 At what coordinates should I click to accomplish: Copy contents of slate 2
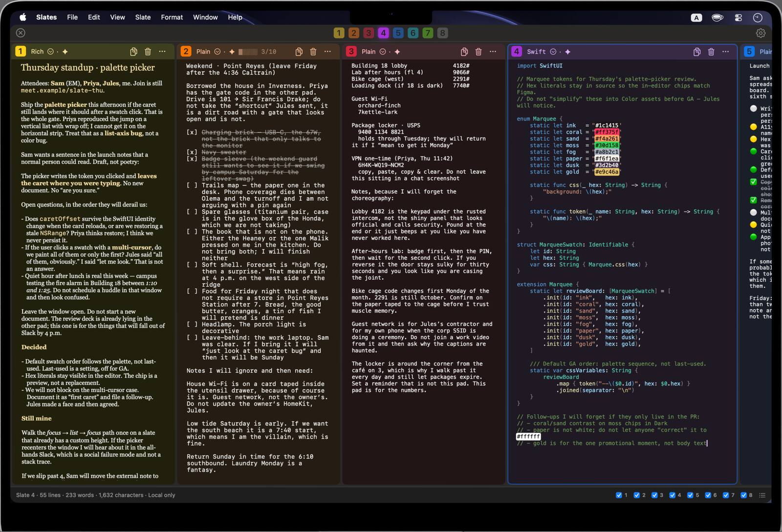(x=299, y=51)
